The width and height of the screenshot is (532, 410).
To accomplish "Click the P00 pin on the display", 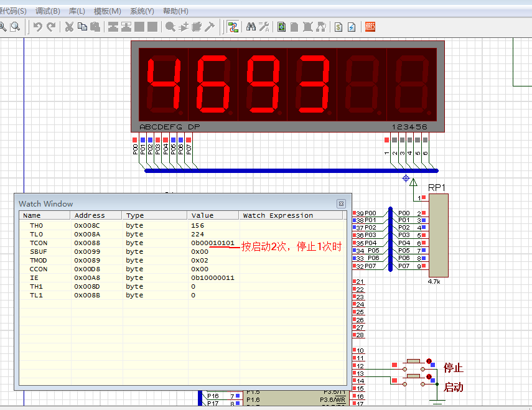I will point(134,140).
